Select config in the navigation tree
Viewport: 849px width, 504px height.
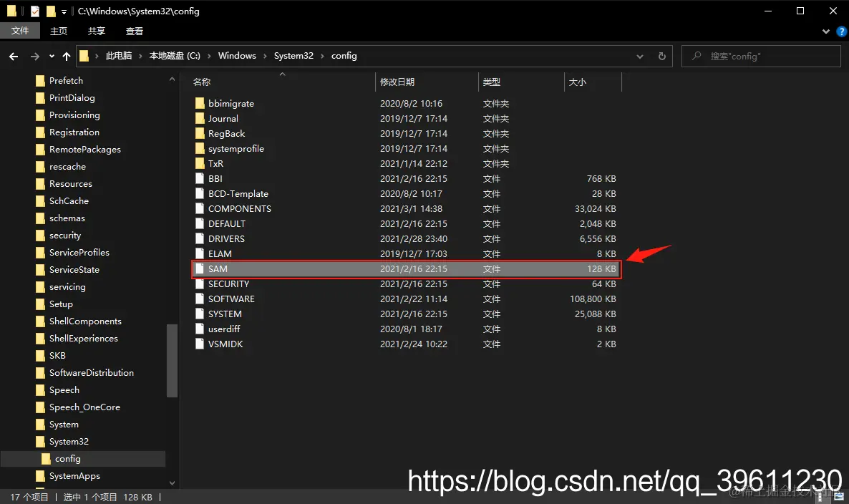click(68, 458)
